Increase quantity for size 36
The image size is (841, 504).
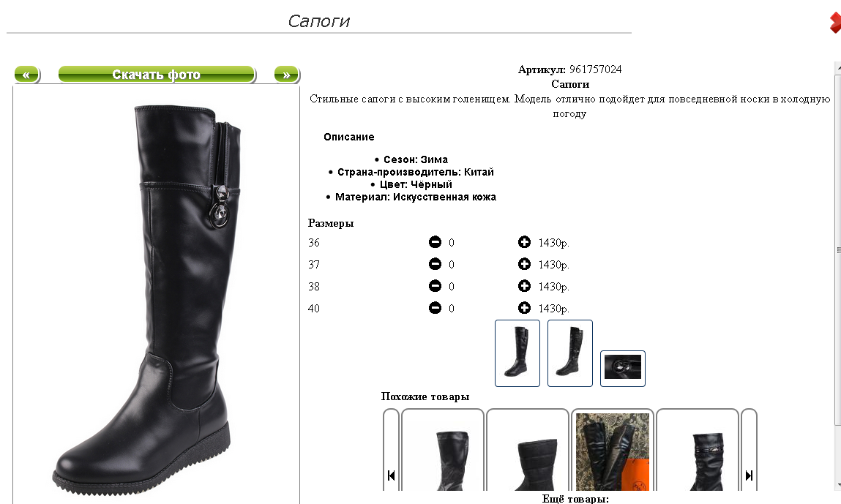coord(524,242)
